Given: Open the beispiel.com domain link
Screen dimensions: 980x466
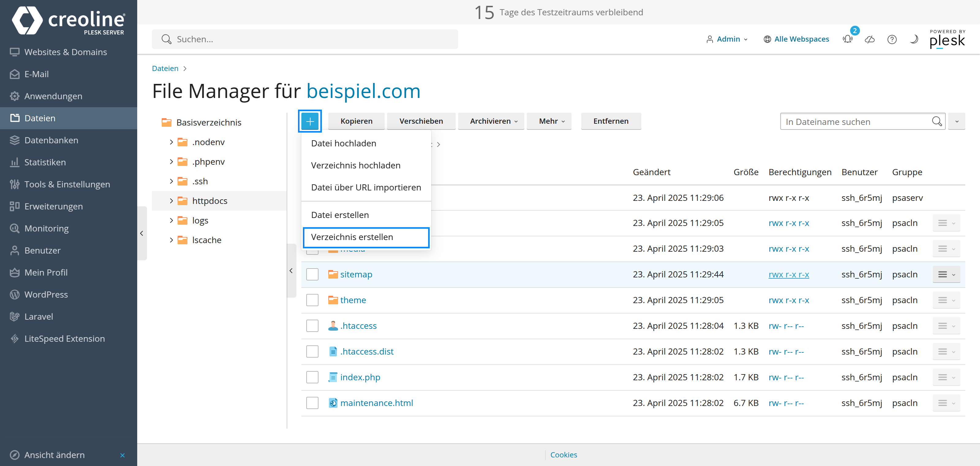Looking at the screenshot, I should pyautogui.click(x=363, y=91).
